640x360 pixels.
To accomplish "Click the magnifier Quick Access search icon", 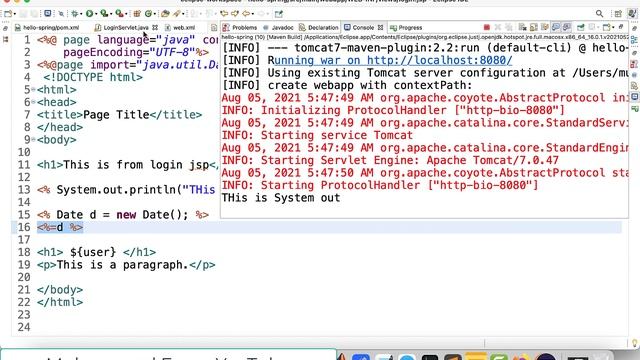I will (599, 13).
